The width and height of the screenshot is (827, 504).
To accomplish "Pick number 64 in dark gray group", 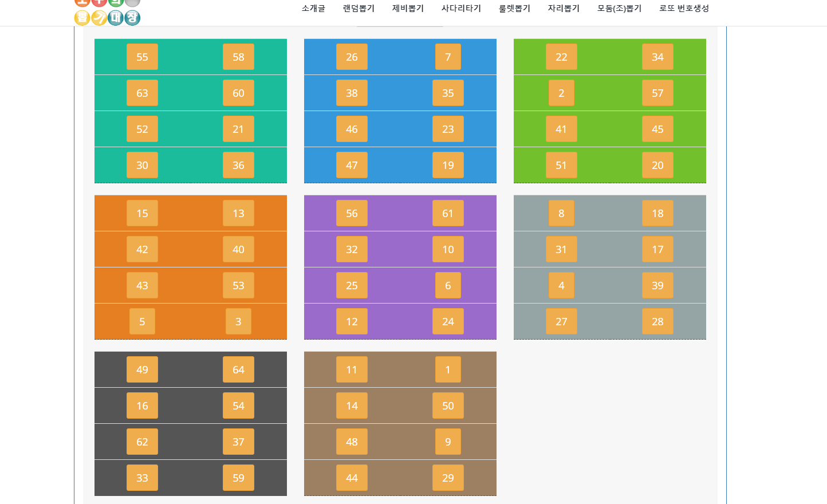I will (x=238, y=370).
